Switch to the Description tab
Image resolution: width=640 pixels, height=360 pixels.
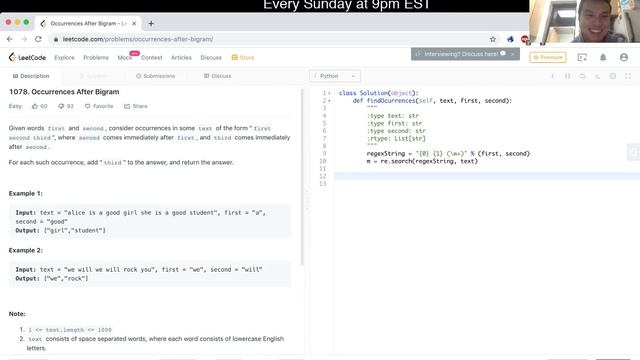31,76
